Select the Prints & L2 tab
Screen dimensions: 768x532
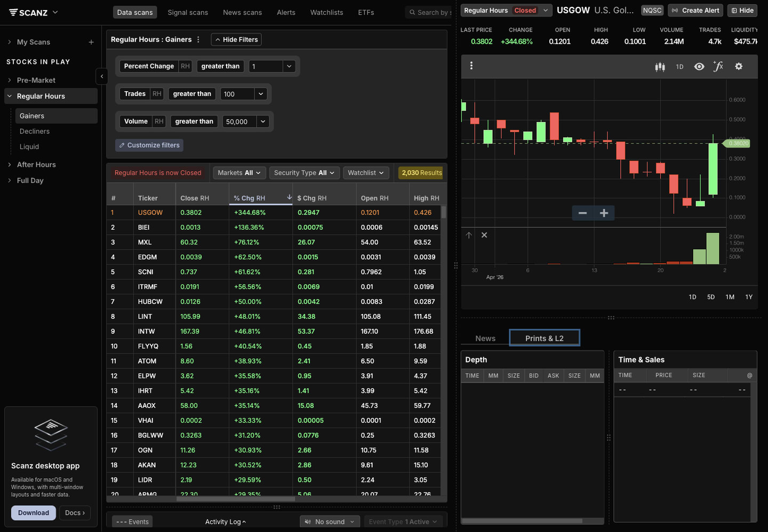pos(545,338)
